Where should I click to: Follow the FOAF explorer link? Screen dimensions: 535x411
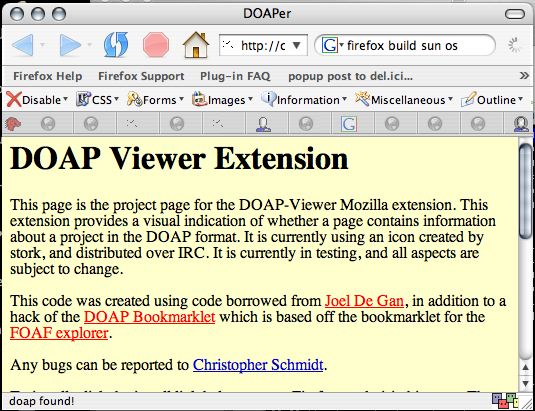59,333
